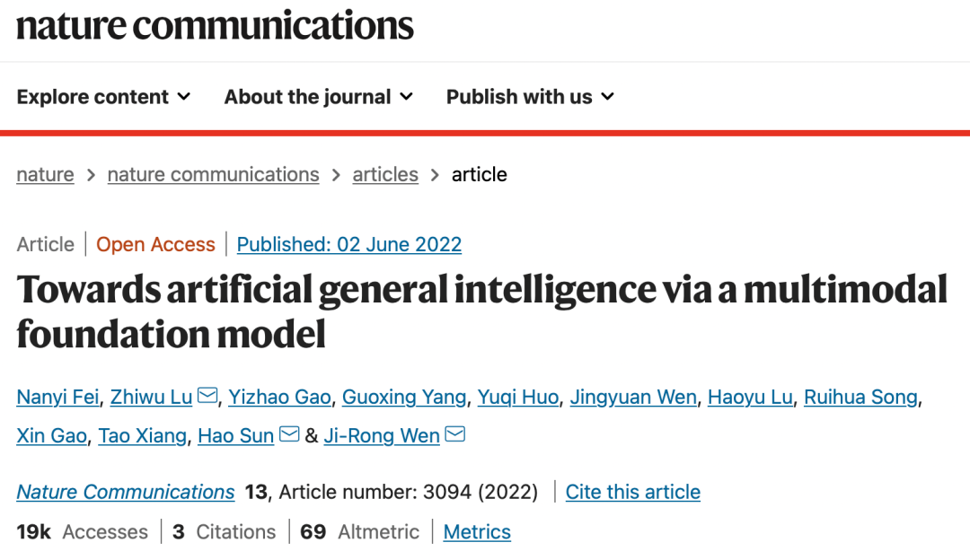Open the About the journal menu
Screen dimensions: 970x560
[x=318, y=97]
